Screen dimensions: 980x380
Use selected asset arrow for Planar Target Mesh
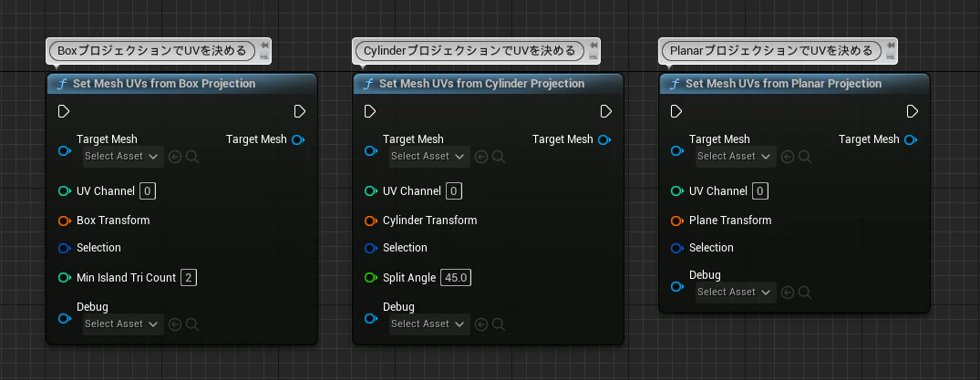788,157
